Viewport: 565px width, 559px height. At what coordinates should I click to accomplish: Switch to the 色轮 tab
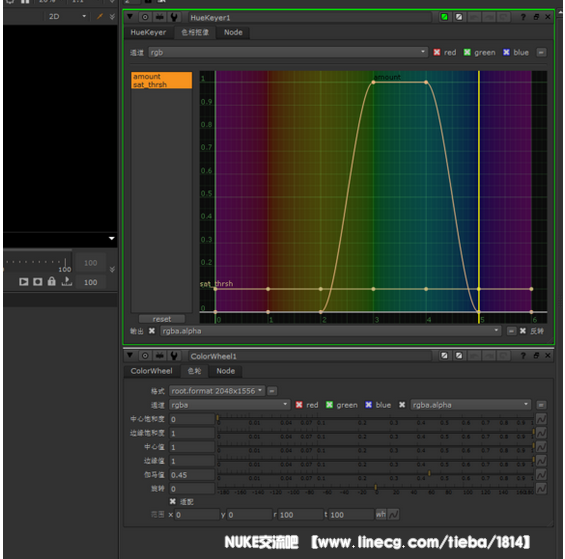pyautogui.click(x=194, y=371)
